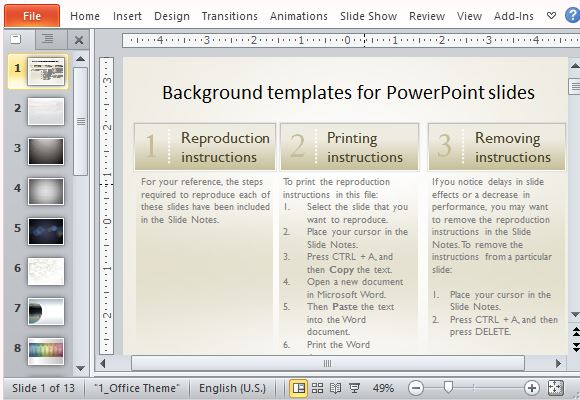Image resolution: width=580 pixels, height=400 pixels.
Task: Click the editing area scroll up arrow
Action: point(574,66)
